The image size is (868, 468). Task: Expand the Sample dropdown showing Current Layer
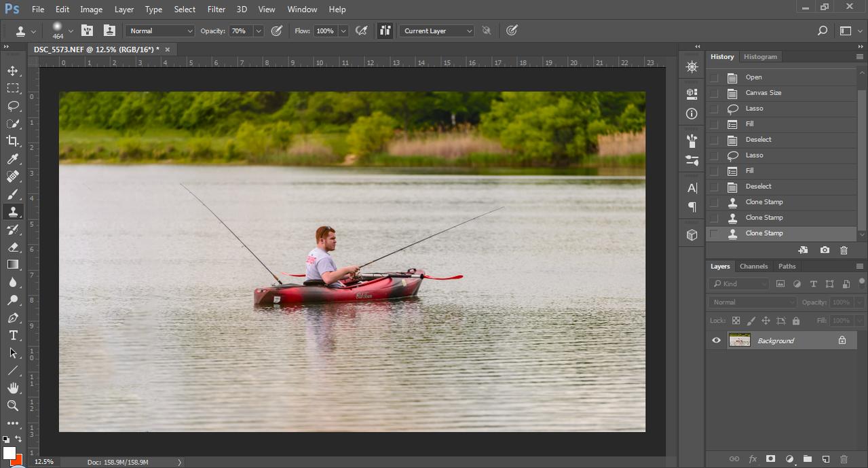click(437, 31)
